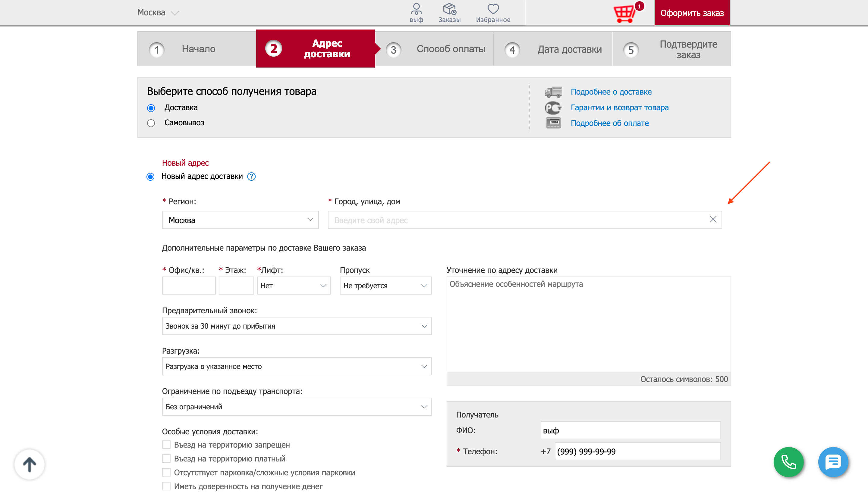
Task: Focus the Этаж input field
Action: [x=236, y=286]
